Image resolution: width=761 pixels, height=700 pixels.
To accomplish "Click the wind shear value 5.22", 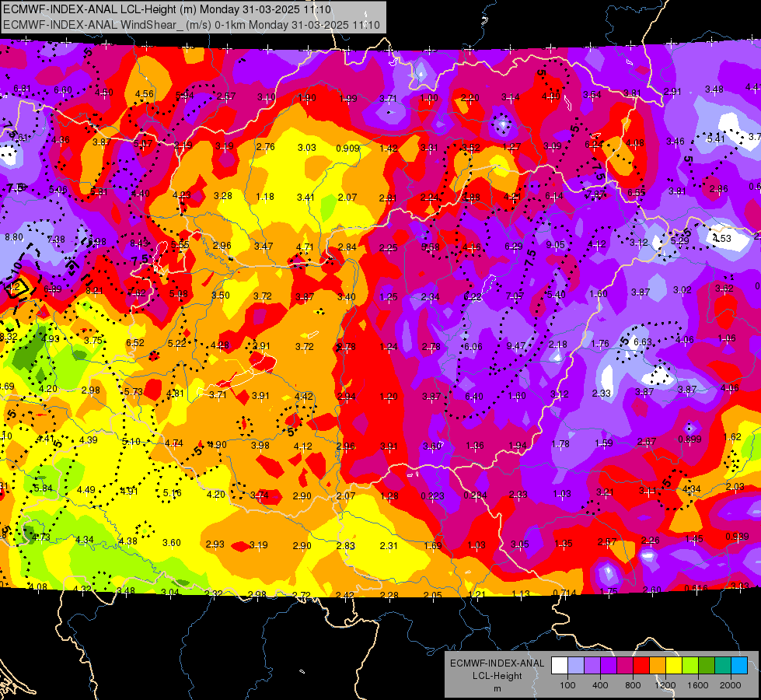I will pyautogui.click(x=176, y=343).
